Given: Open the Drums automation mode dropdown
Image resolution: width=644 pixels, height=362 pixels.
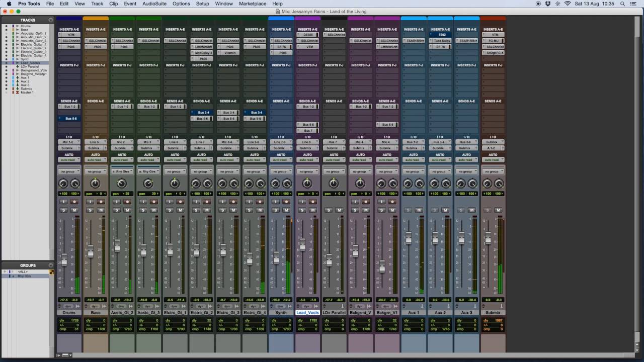Looking at the screenshot, I should [x=69, y=160].
